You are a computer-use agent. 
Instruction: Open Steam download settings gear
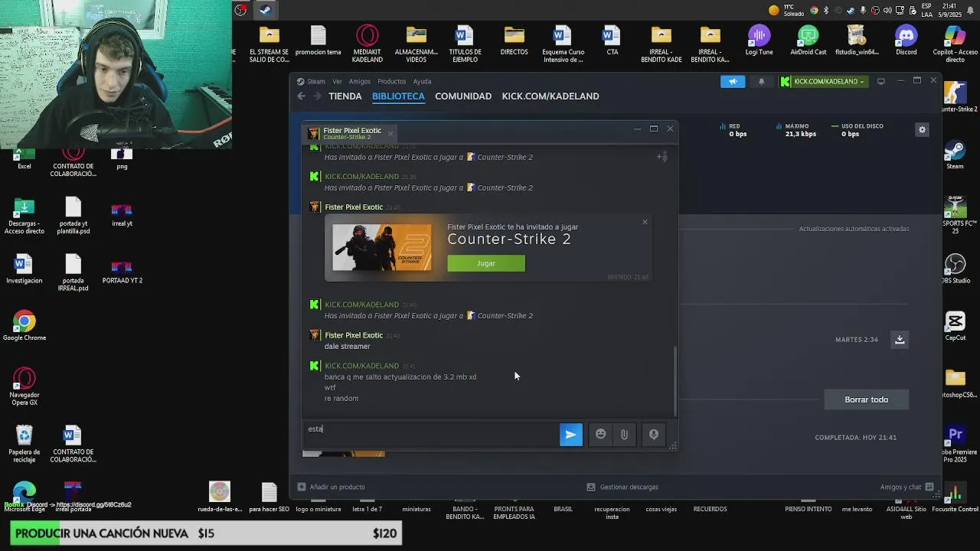tap(922, 130)
